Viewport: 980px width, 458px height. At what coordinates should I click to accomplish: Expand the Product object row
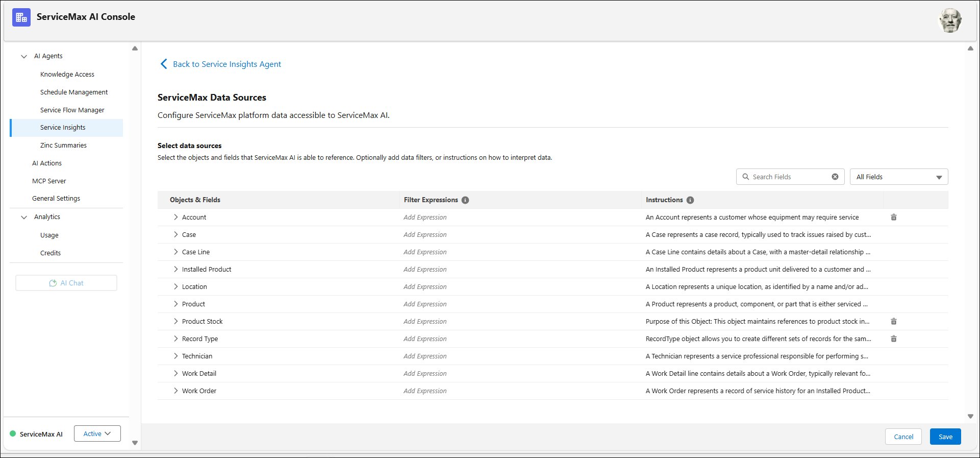click(x=175, y=304)
